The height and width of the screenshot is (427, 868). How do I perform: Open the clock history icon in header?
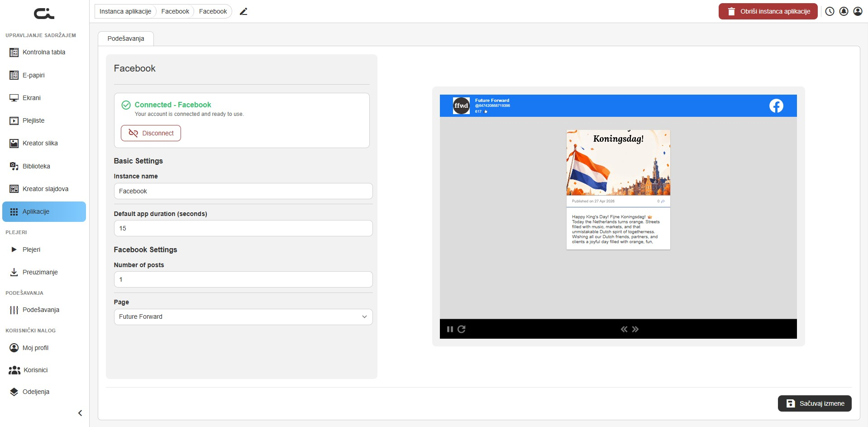[830, 11]
